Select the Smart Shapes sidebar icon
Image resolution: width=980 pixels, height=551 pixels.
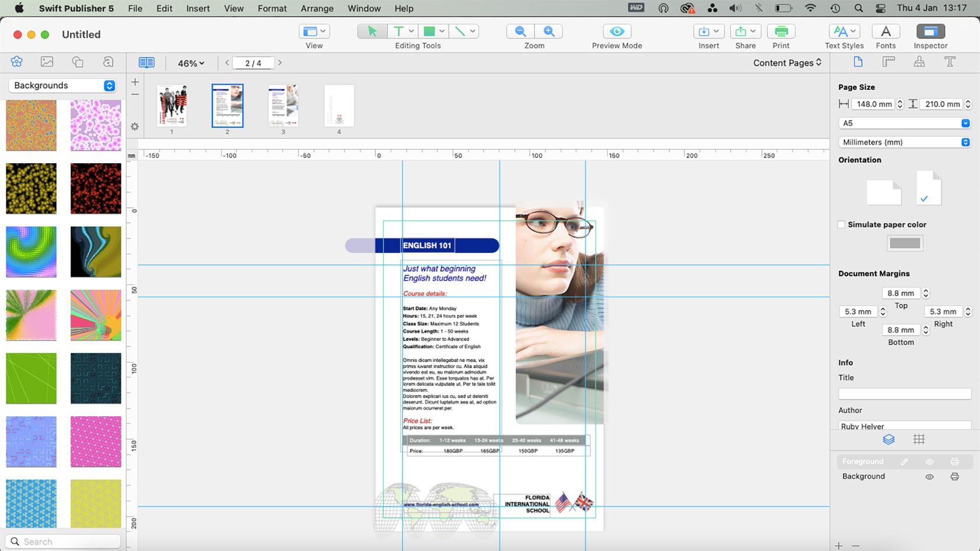(x=78, y=61)
